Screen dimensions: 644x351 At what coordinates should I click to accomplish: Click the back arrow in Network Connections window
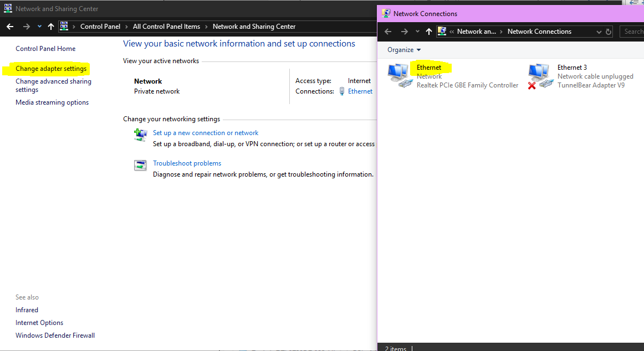[x=388, y=32]
